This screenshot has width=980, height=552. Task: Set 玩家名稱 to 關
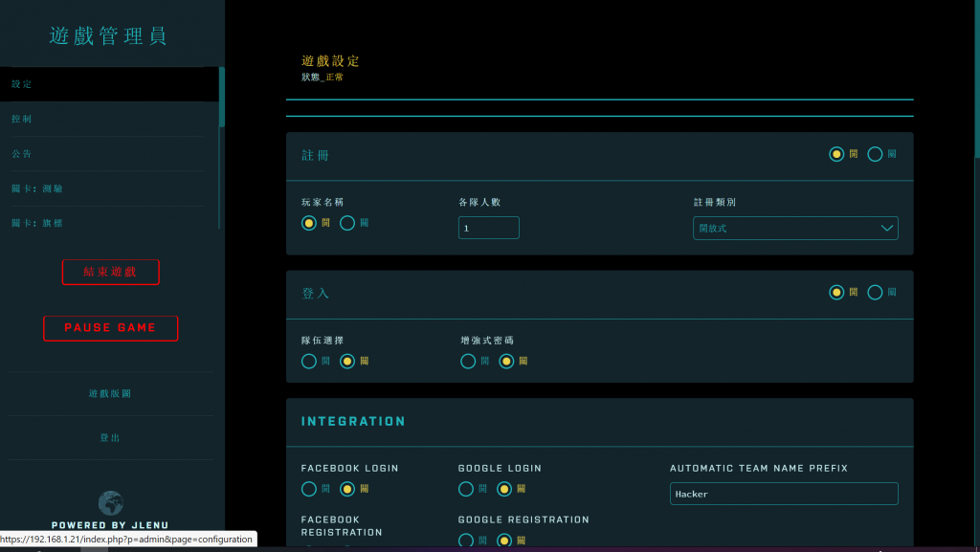point(347,223)
